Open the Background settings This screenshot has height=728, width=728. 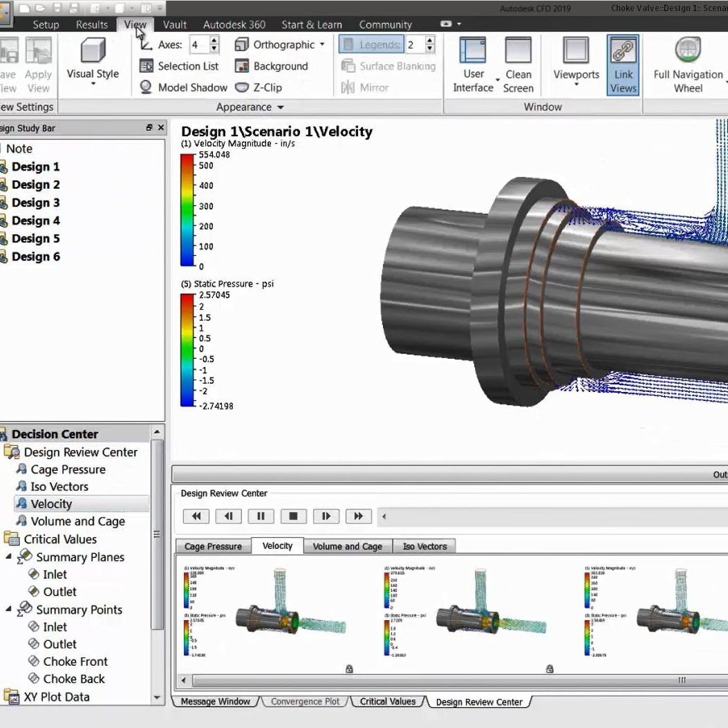pyautogui.click(x=272, y=66)
